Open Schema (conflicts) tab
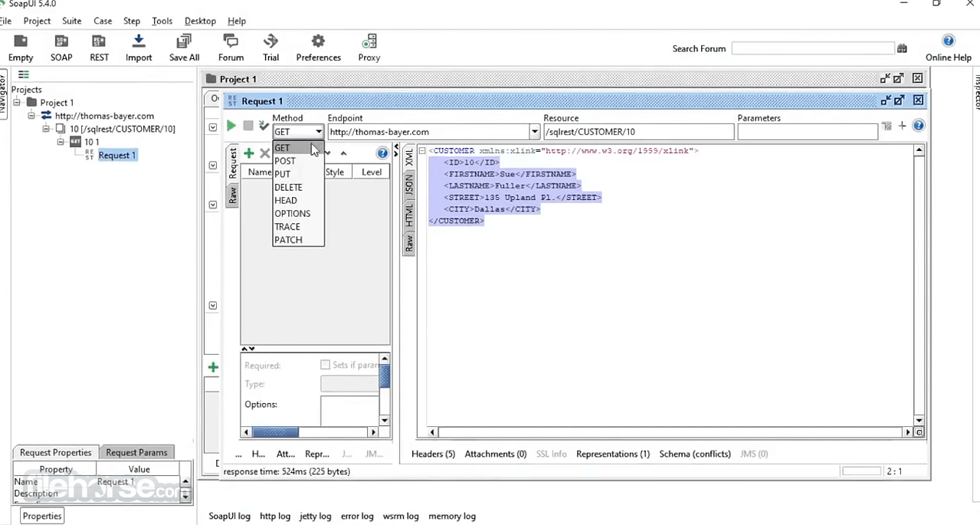Screen dimensions: 980x525 click(694, 454)
